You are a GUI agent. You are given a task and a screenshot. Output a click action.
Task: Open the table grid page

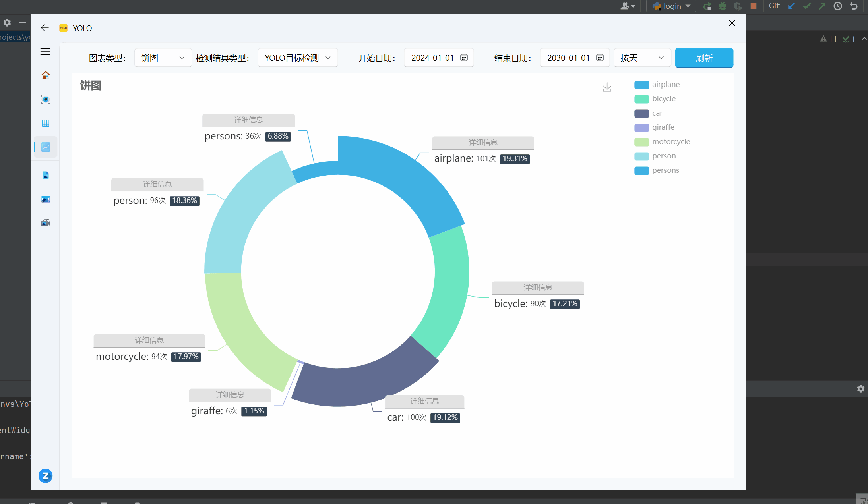46,123
